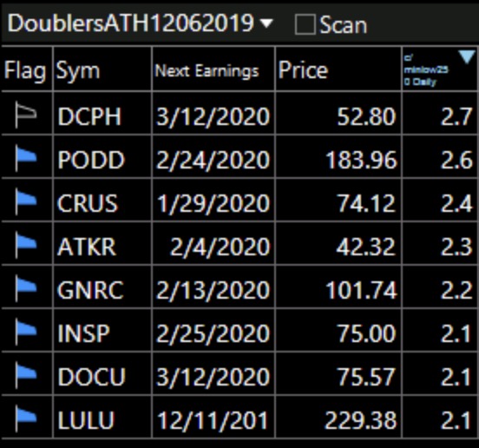Image resolution: width=479 pixels, height=448 pixels.
Task: Sort by the Sym column header
Action: pos(77,70)
